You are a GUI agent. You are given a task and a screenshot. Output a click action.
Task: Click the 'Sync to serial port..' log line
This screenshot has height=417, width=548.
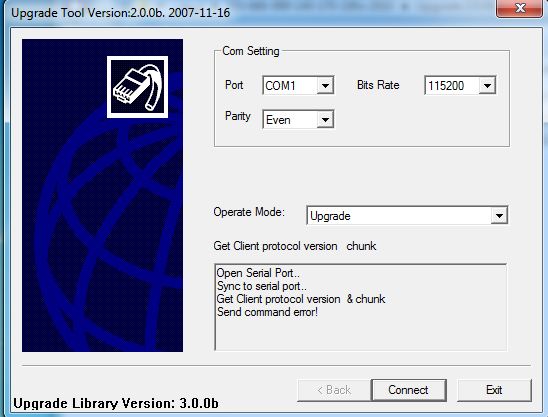[262, 286]
